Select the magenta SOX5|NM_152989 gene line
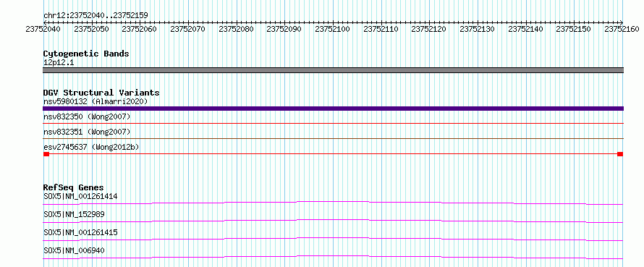Viewport: 644px width, 267px height. 333,221
